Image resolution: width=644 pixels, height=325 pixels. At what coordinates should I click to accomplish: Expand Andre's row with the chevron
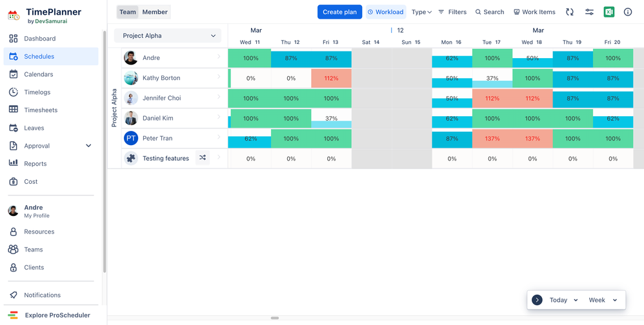(x=219, y=56)
